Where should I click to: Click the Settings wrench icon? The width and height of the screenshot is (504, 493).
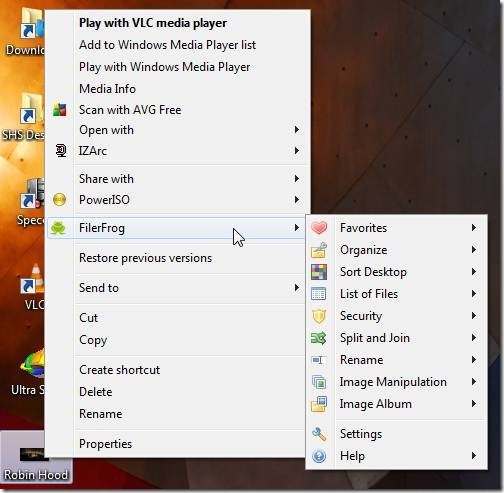click(319, 434)
